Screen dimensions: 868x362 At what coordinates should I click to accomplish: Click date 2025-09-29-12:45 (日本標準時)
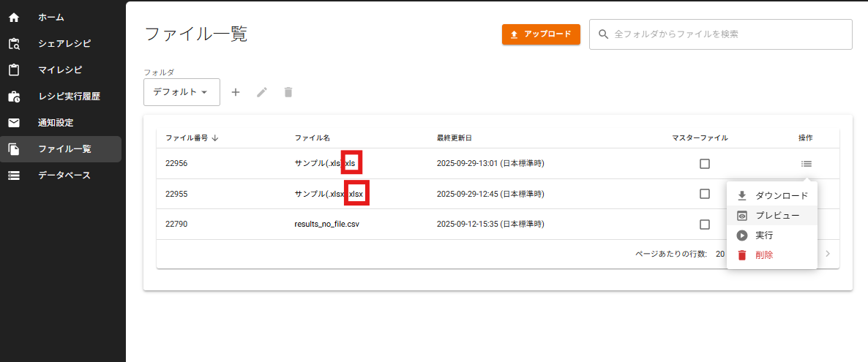pos(490,194)
